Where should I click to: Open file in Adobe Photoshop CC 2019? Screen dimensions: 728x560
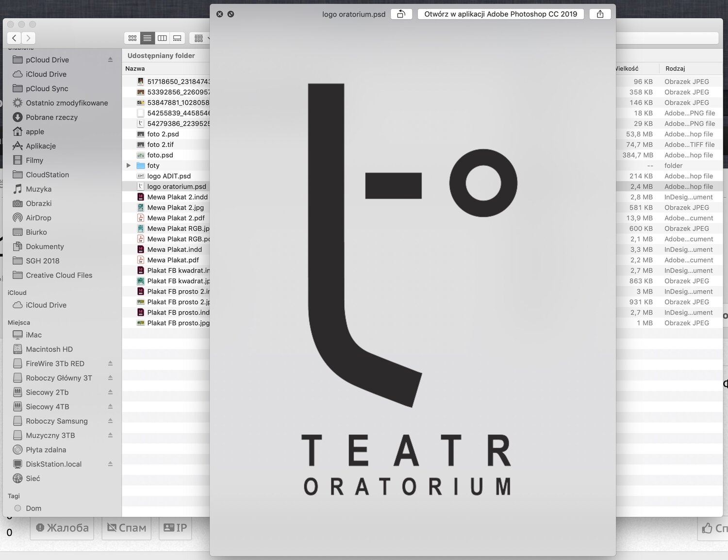click(x=501, y=14)
